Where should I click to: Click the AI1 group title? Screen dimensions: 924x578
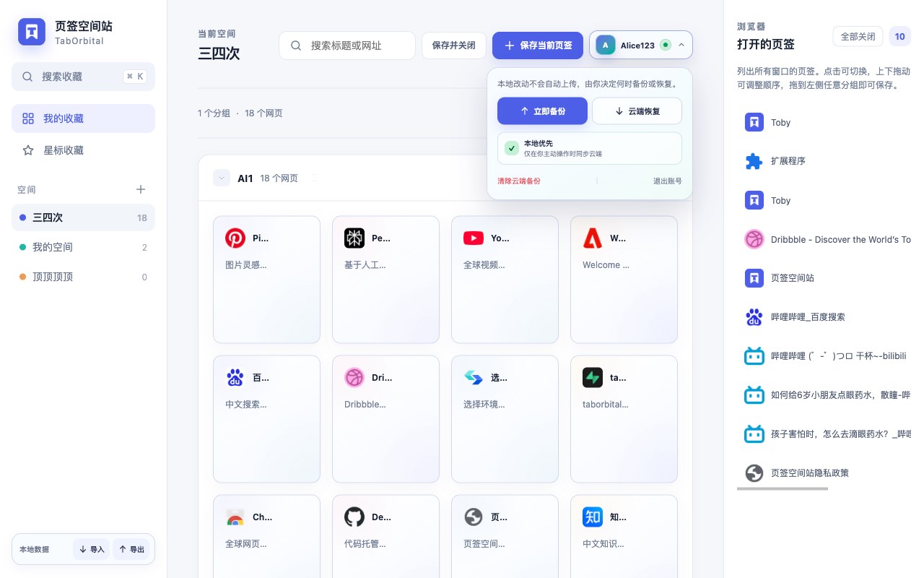pyautogui.click(x=245, y=178)
